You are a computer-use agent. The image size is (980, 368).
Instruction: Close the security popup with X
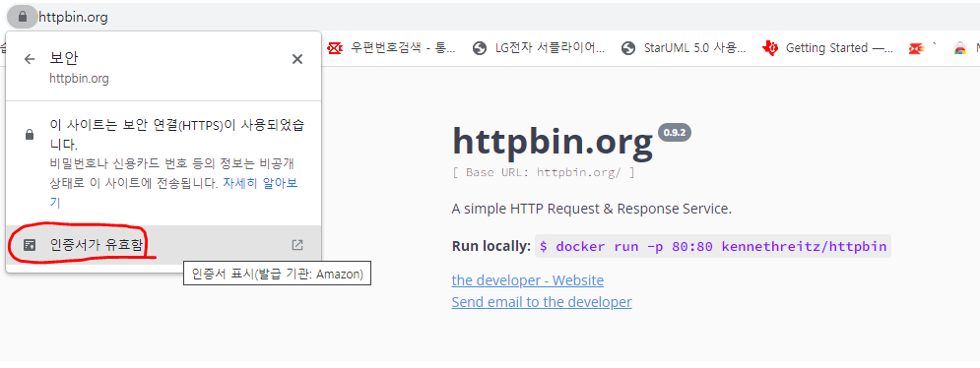297,59
